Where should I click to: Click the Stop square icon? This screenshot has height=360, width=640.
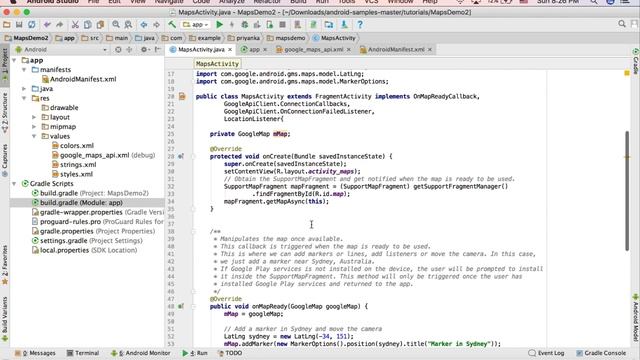pyautogui.click(x=282, y=25)
